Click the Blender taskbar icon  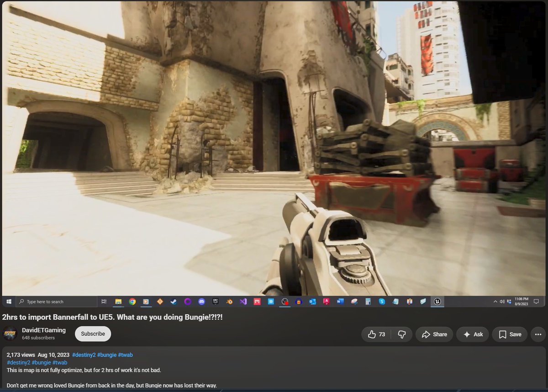coord(230,302)
